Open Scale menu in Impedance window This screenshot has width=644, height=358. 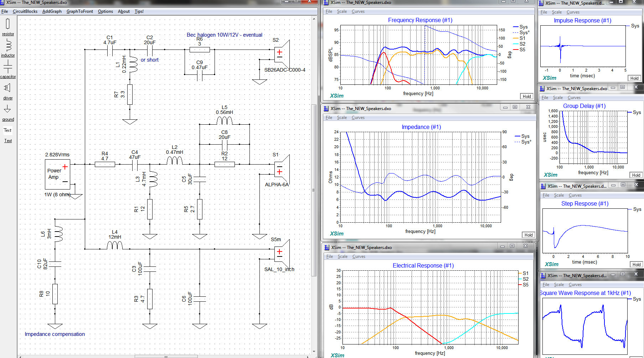click(342, 118)
